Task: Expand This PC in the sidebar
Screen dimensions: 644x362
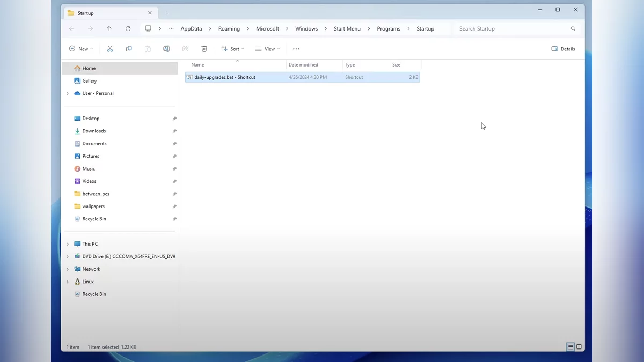Action: pos(67,243)
